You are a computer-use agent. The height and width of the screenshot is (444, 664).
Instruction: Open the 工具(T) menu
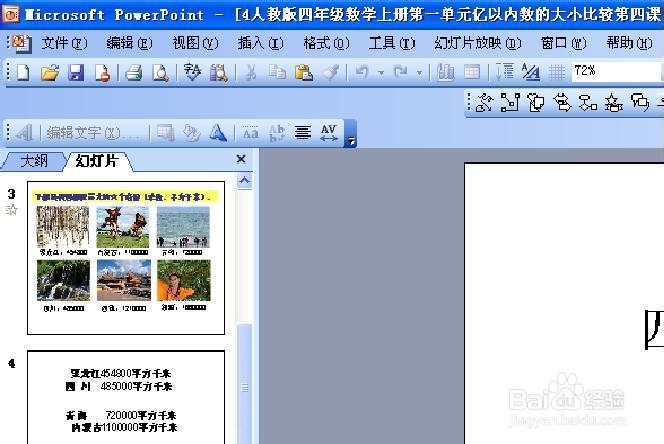392,43
